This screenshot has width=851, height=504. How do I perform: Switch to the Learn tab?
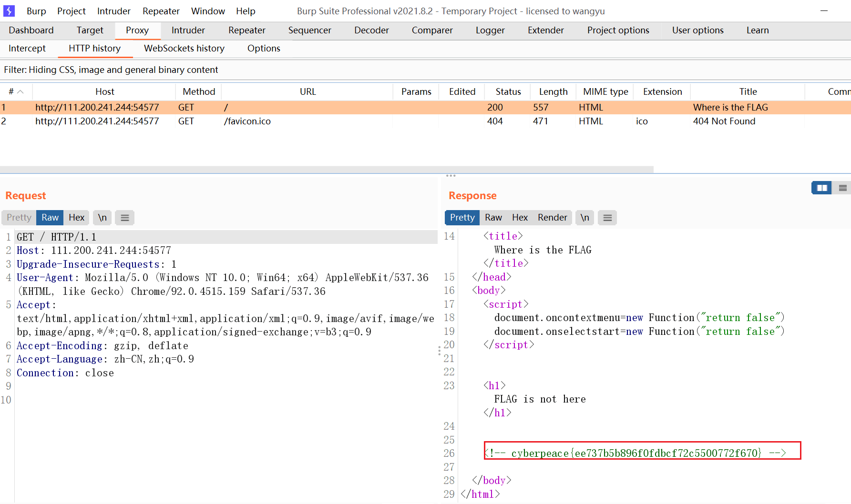(758, 30)
